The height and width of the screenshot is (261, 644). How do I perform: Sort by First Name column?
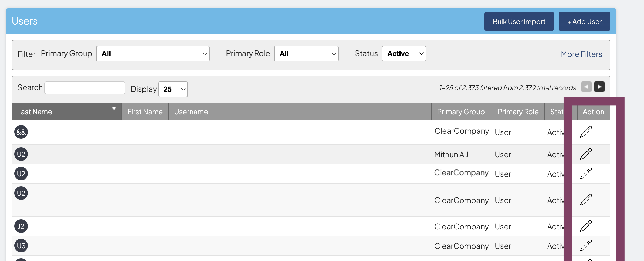(x=145, y=112)
